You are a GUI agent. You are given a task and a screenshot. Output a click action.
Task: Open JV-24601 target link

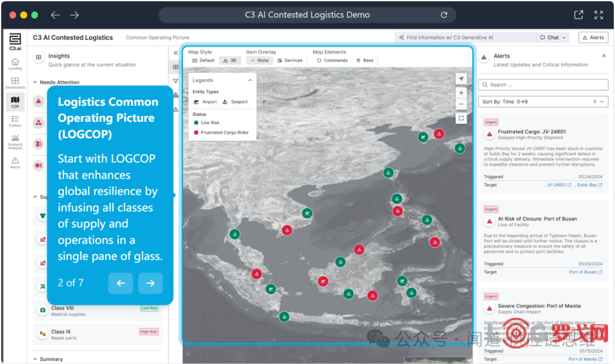coord(559,185)
